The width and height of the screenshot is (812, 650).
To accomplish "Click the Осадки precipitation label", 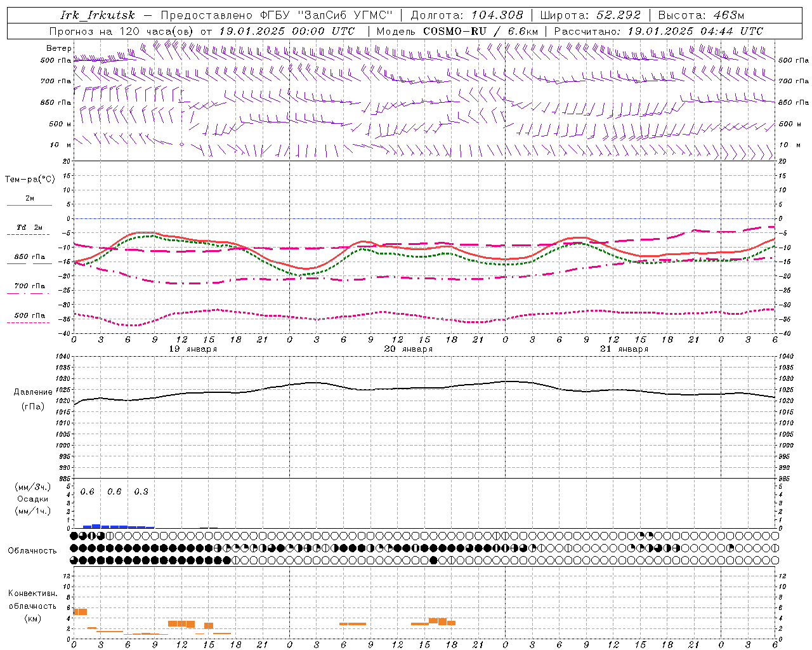I will pyautogui.click(x=33, y=499).
